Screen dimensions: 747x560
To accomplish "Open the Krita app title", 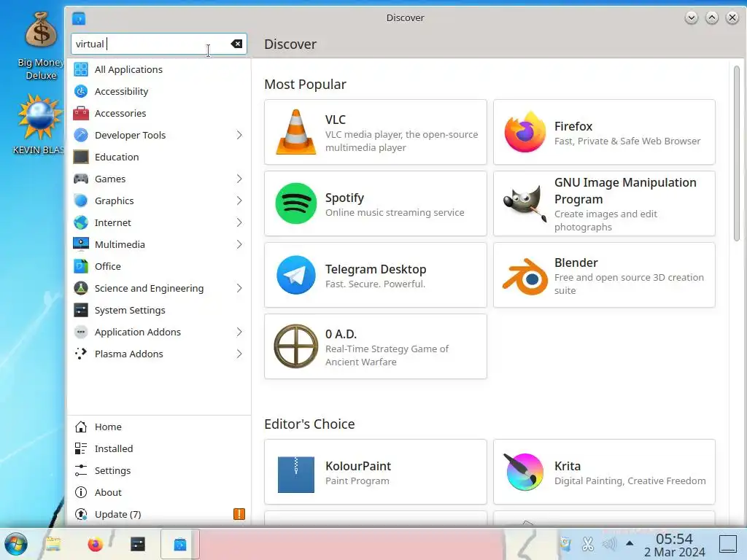I will tap(568, 466).
